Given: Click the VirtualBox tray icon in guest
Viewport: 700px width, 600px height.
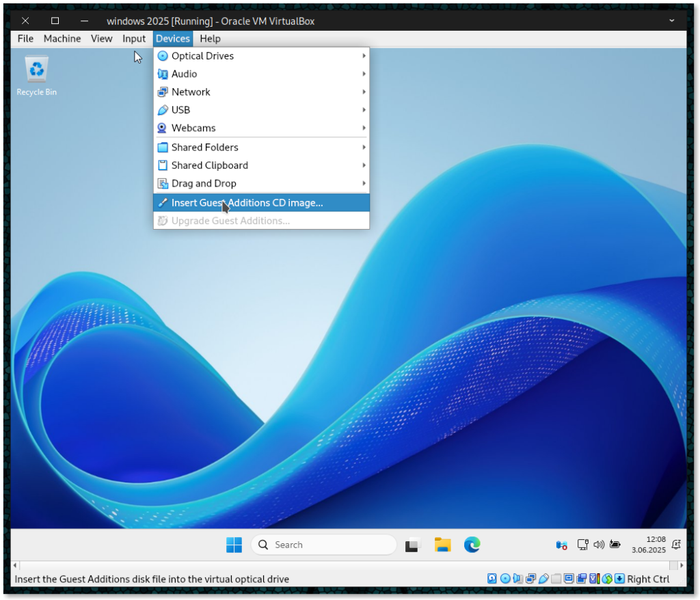Looking at the screenshot, I should 562,545.
